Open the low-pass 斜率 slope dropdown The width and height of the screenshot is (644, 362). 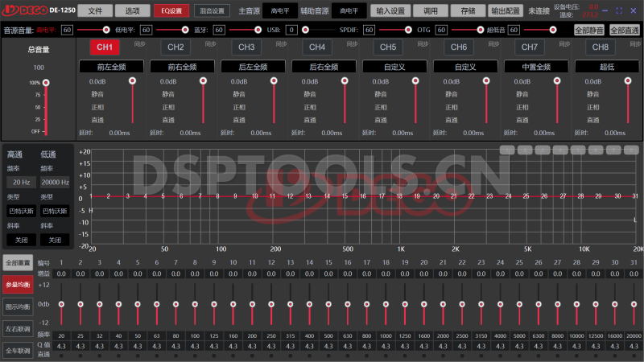click(x=55, y=240)
